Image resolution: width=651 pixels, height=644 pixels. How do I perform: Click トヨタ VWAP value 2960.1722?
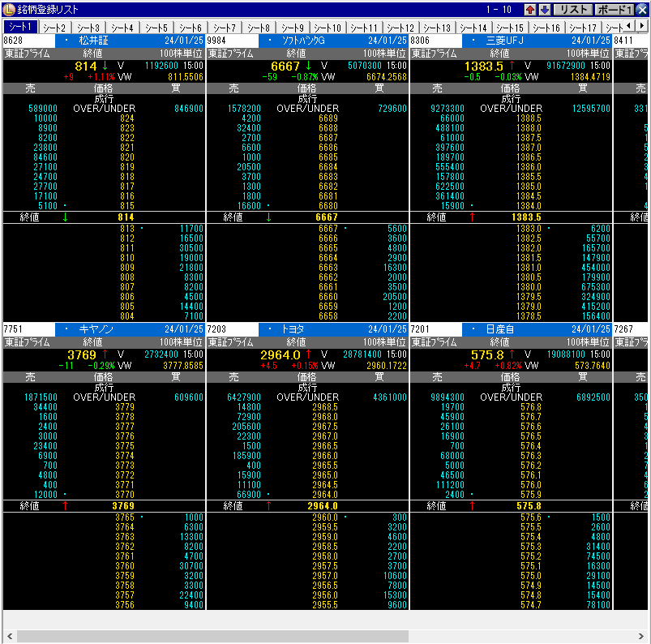pos(387,366)
